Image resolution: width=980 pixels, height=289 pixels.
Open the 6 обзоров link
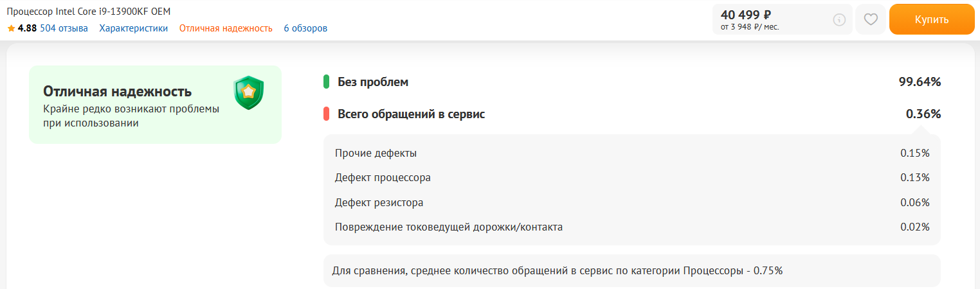pyautogui.click(x=305, y=28)
